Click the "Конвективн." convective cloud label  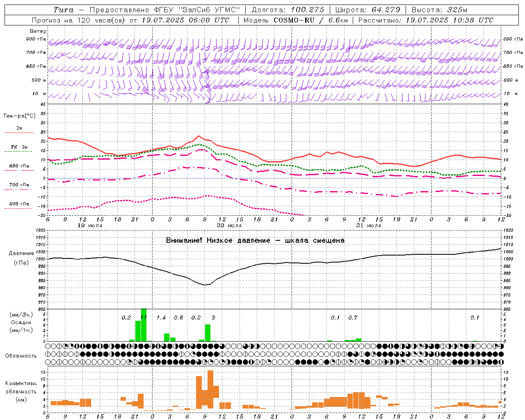[x=21, y=384]
